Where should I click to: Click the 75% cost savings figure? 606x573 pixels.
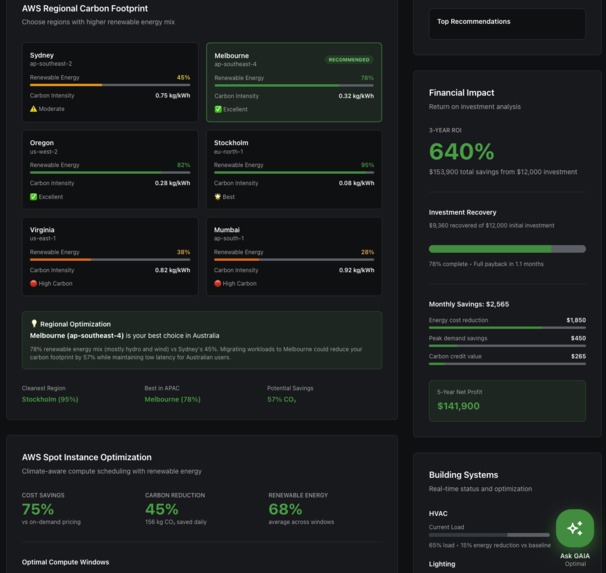tap(38, 509)
